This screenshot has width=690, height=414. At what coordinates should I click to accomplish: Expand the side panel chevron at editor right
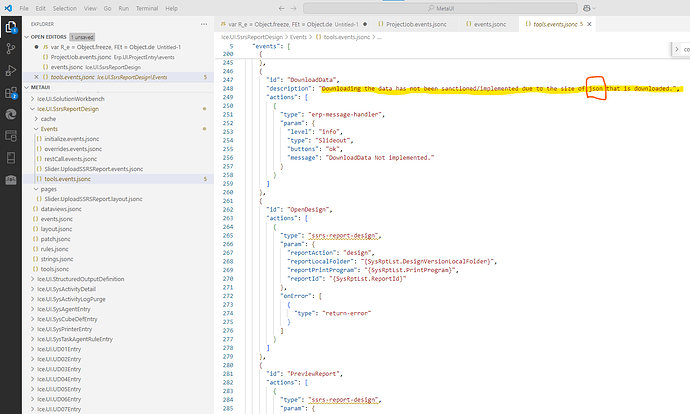point(677,49)
